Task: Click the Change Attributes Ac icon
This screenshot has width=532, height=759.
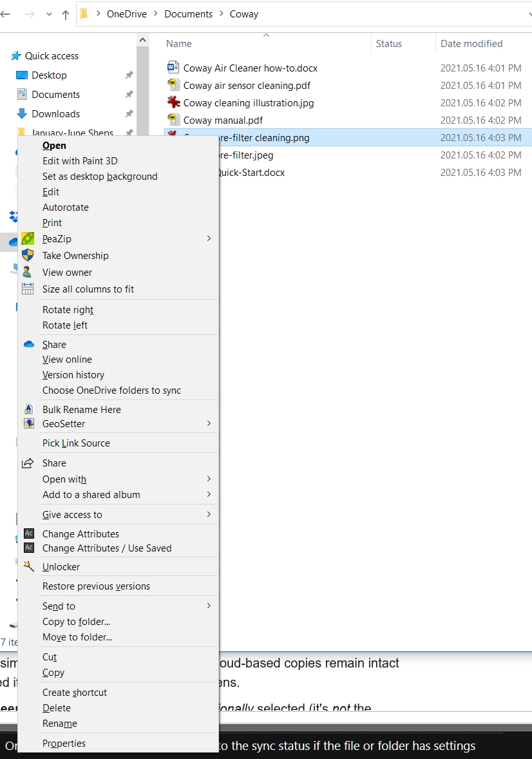Action: click(x=28, y=534)
